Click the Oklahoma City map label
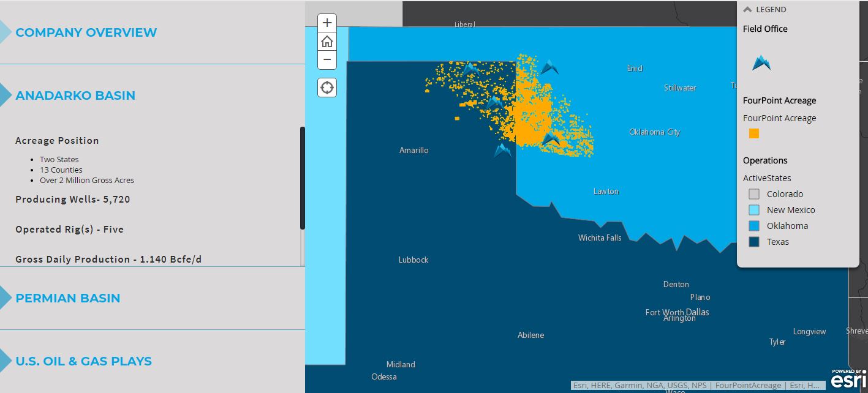 [654, 132]
